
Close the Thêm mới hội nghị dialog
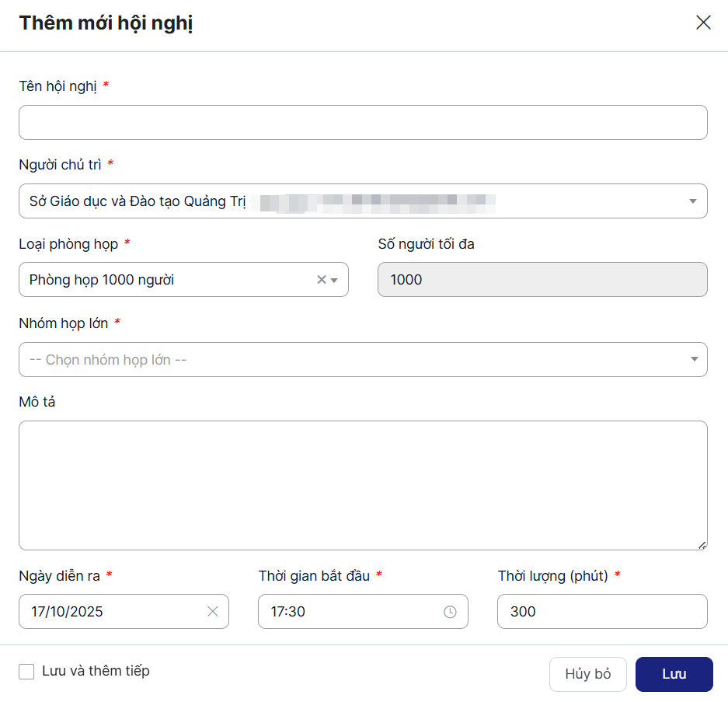point(703,23)
